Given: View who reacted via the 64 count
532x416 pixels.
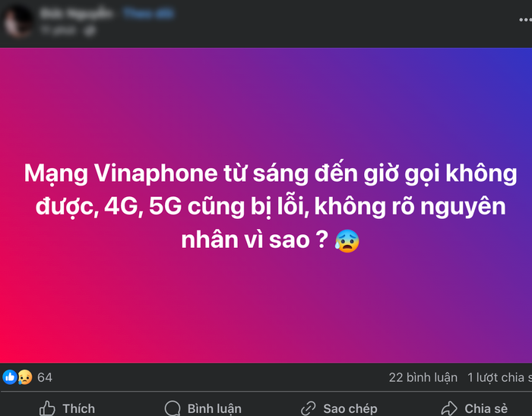Looking at the screenshot, I should [44, 378].
